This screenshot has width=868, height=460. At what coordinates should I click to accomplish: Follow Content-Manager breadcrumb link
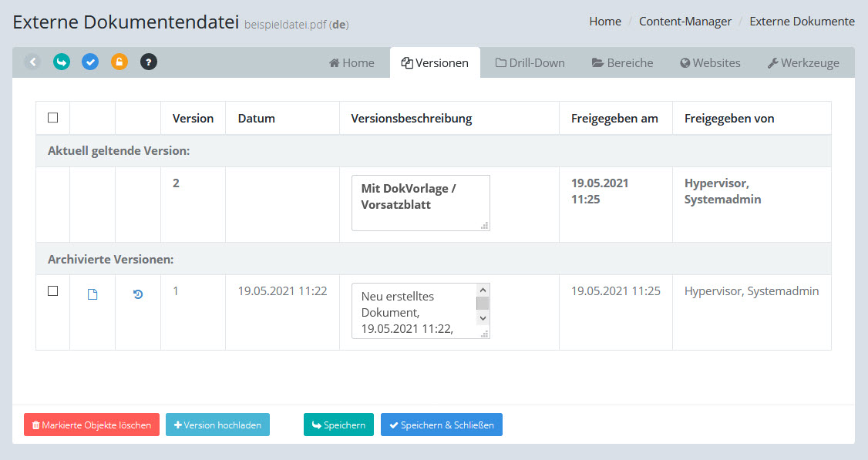pyautogui.click(x=685, y=22)
